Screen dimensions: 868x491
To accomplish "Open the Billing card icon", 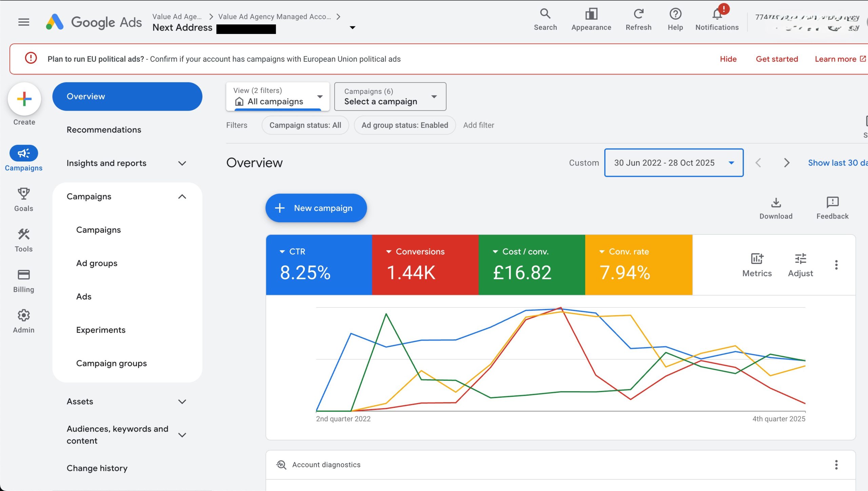I will (23, 275).
